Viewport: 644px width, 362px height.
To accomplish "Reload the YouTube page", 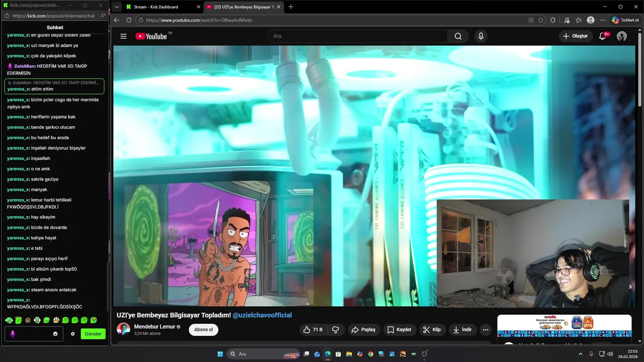I will click(129, 20).
